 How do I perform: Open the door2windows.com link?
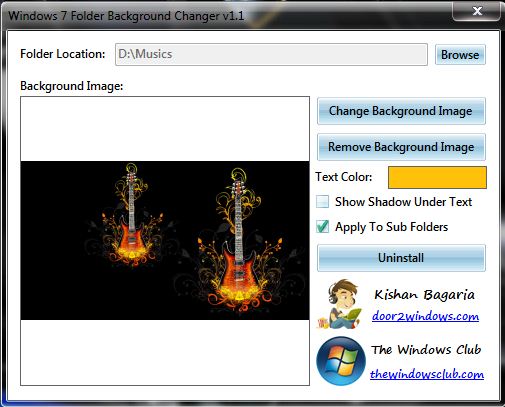425,316
